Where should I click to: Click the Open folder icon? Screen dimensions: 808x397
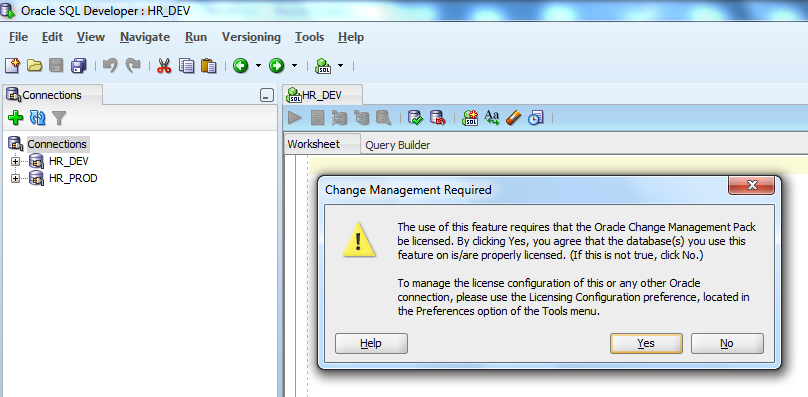35,65
